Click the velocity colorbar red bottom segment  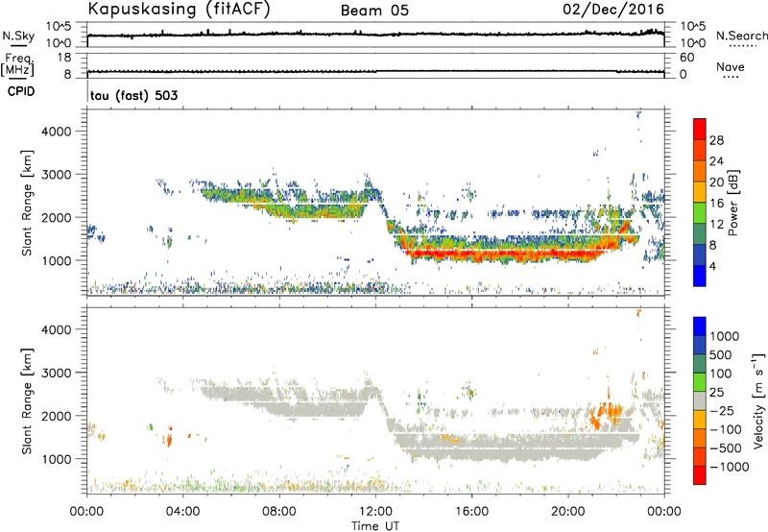point(700,475)
